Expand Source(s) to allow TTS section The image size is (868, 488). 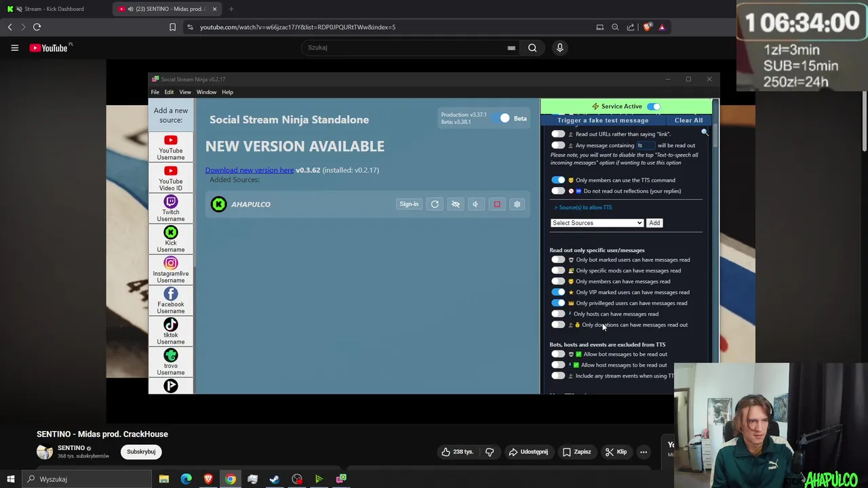583,207
